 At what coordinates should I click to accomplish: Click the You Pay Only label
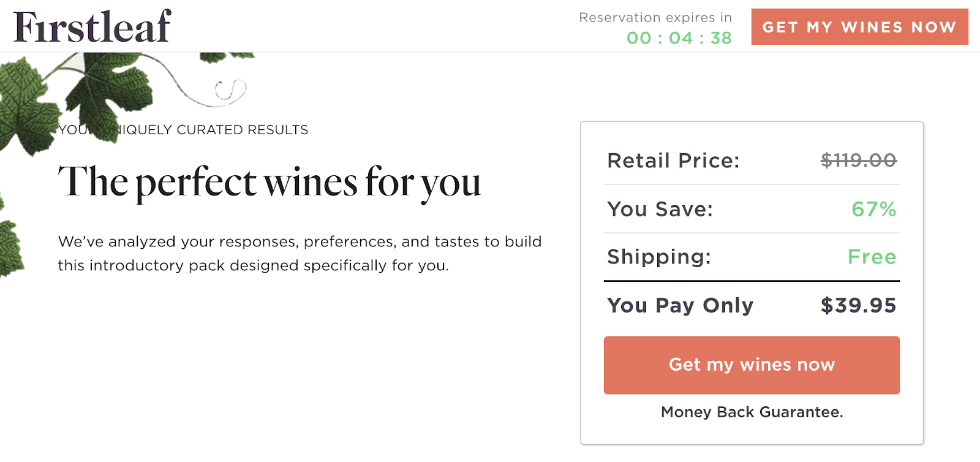point(680,306)
